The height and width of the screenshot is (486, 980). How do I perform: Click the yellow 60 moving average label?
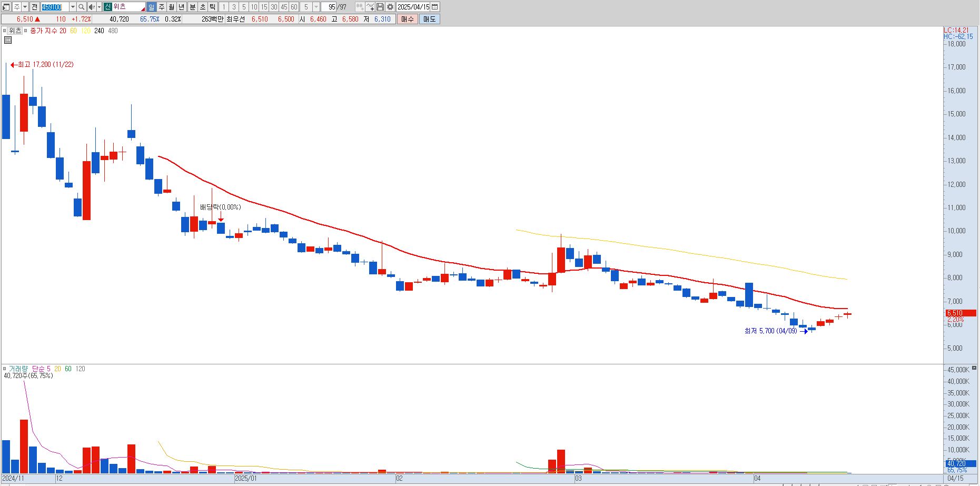[x=73, y=31]
